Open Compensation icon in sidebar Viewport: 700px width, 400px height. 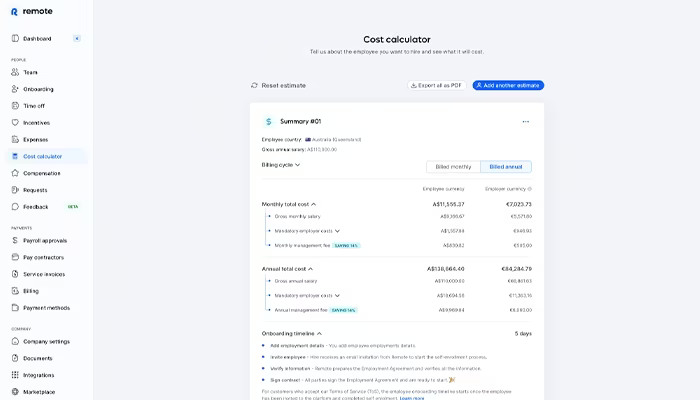[15, 173]
